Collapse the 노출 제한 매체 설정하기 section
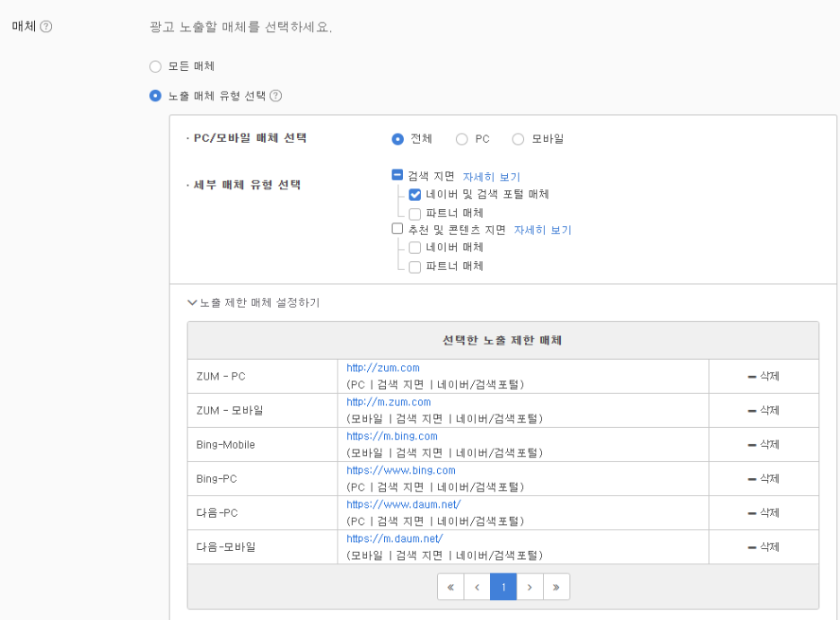Viewport: 840px width, 620px height. [253, 302]
